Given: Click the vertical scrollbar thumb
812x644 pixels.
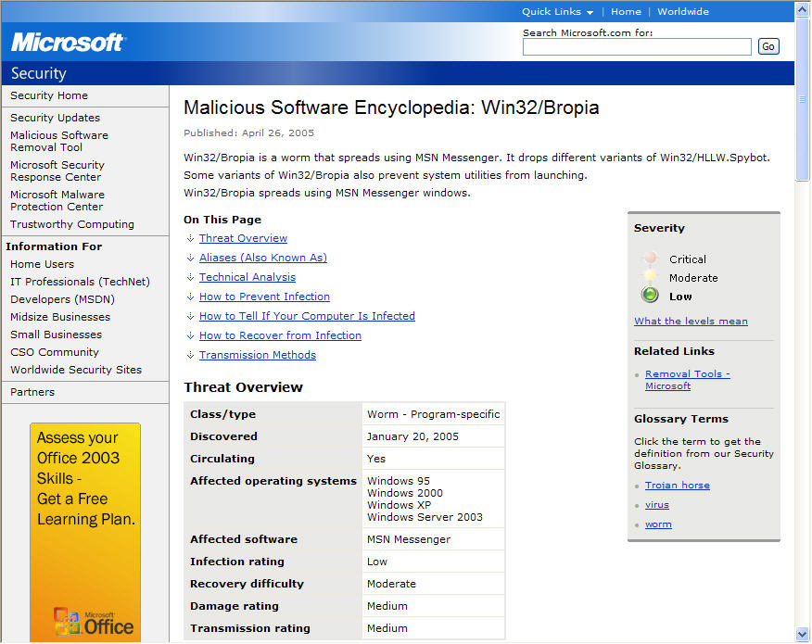Looking at the screenshot, I should tap(802, 99).
